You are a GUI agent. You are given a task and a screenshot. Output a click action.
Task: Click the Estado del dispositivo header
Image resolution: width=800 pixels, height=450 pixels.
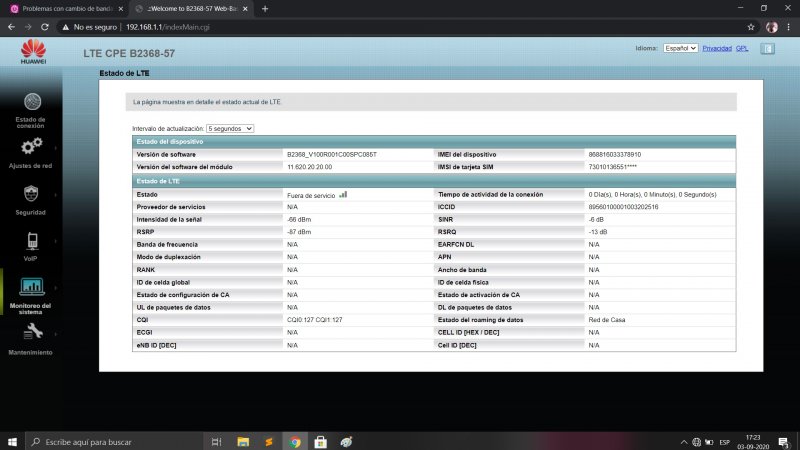434,141
